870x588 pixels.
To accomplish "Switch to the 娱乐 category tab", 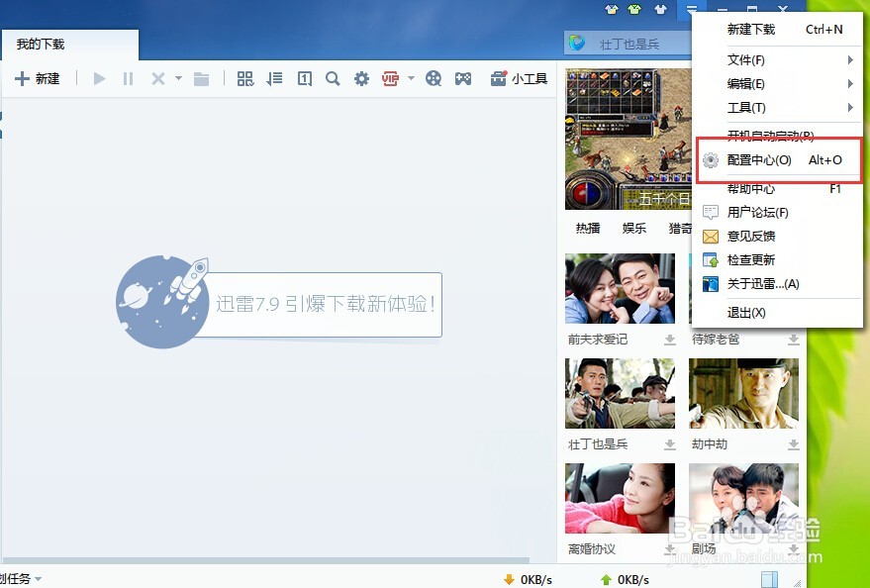I will 634,228.
